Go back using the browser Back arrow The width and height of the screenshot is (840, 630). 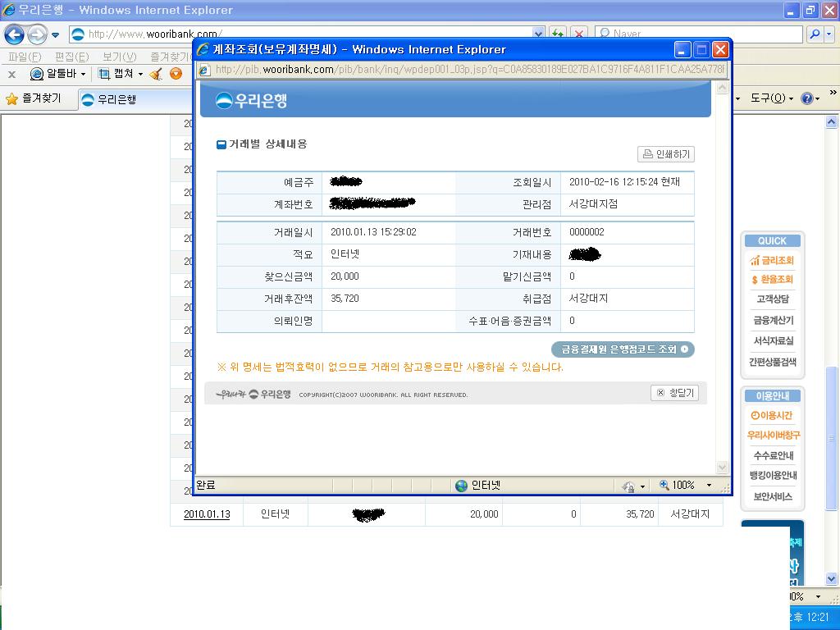tap(15, 34)
